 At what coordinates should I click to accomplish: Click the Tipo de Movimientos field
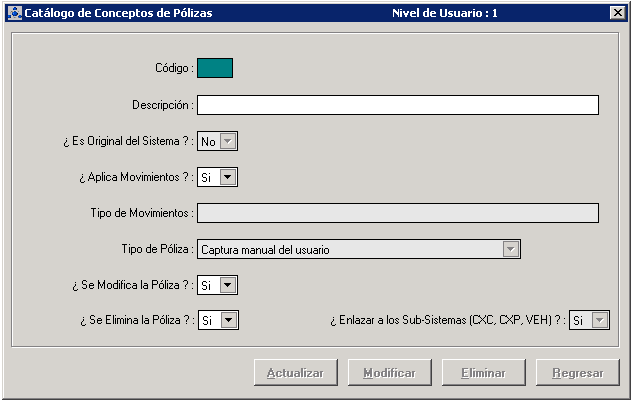(397, 213)
